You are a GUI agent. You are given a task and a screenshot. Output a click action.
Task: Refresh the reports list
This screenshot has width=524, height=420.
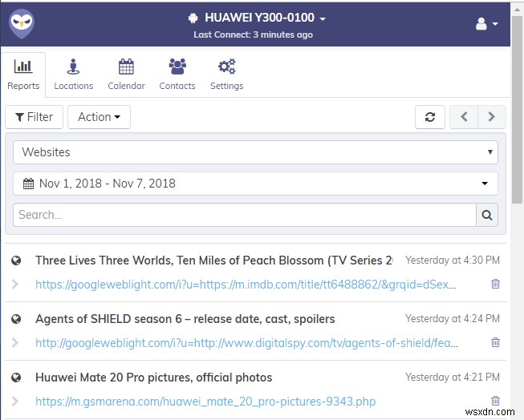pos(430,117)
